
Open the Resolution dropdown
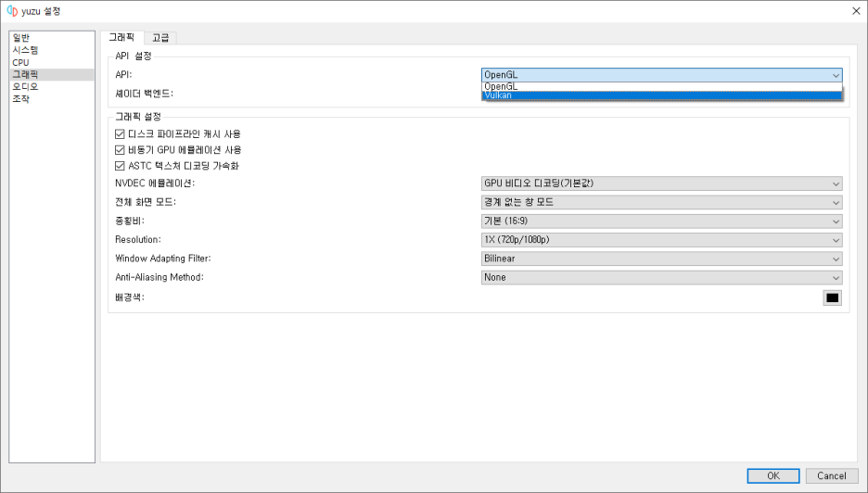coord(661,240)
